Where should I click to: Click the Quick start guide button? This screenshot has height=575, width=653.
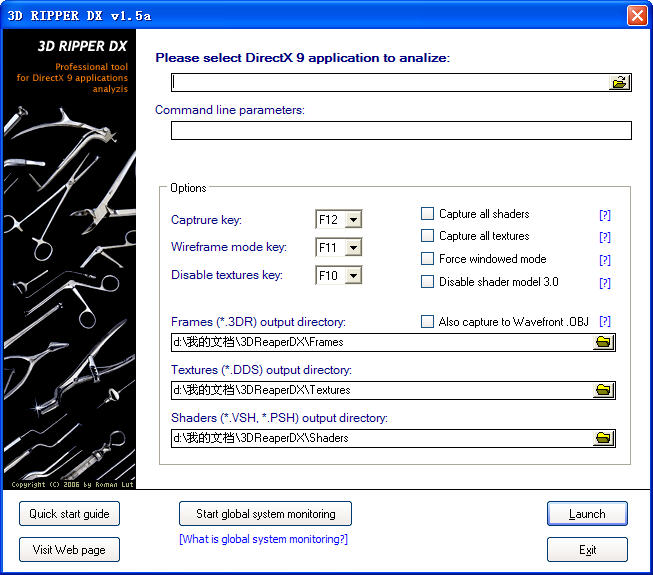[69, 514]
